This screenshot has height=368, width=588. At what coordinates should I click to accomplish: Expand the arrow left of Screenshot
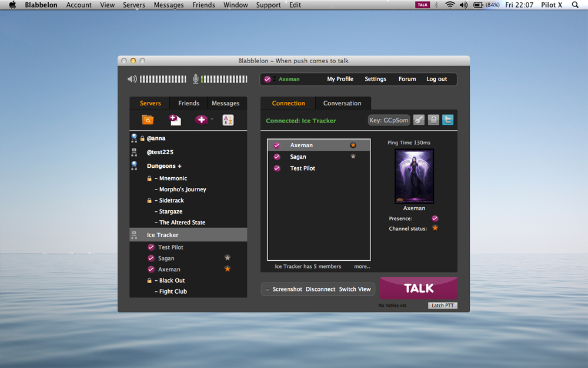click(x=268, y=290)
